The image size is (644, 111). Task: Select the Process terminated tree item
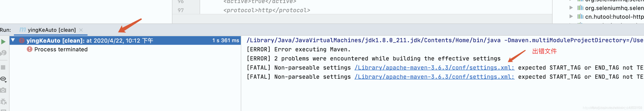tap(61, 50)
